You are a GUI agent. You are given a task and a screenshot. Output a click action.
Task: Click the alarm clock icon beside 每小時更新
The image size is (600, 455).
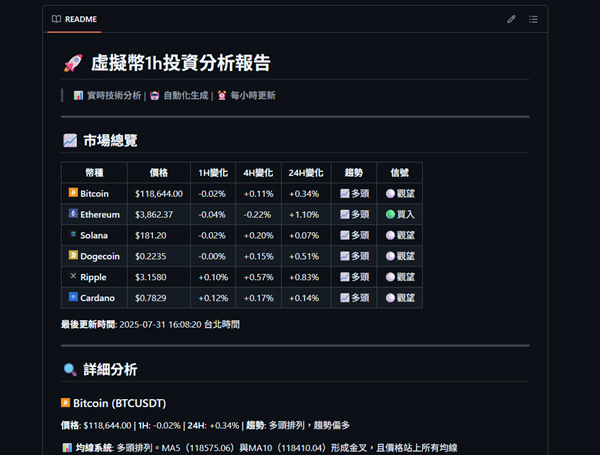222,95
